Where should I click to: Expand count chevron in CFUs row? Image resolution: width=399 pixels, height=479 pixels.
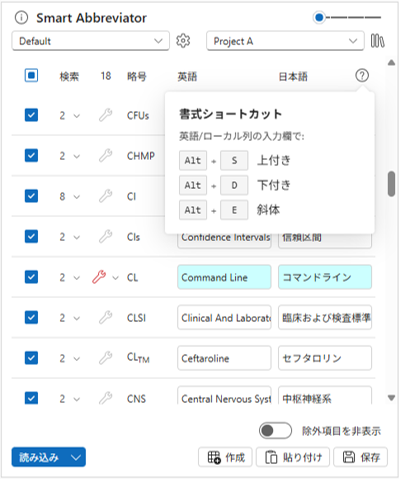point(77,116)
